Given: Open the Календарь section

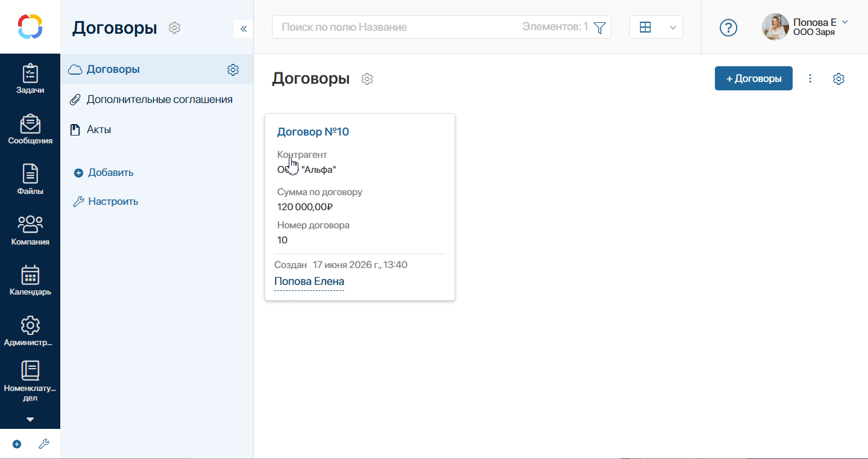Looking at the screenshot, I should click(30, 281).
